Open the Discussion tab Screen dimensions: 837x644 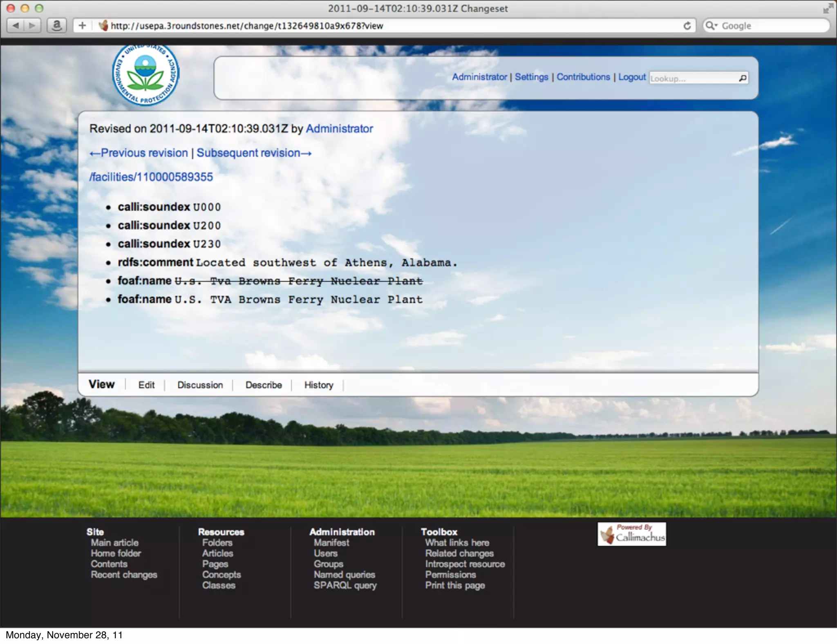click(200, 385)
